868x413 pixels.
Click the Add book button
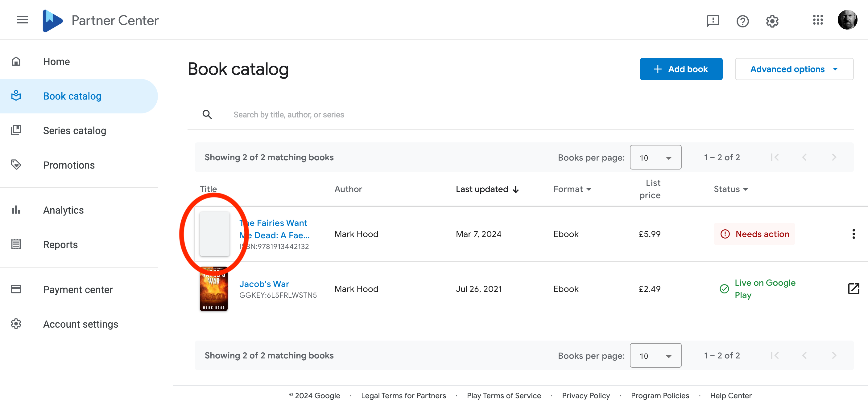681,69
